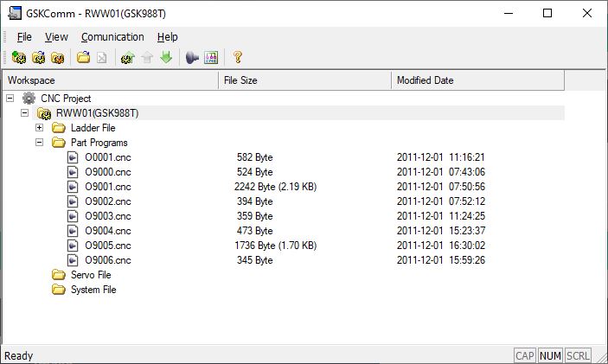
Task: Click the '2011-12-01 16:30:02' date value
Action: (x=441, y=246)
